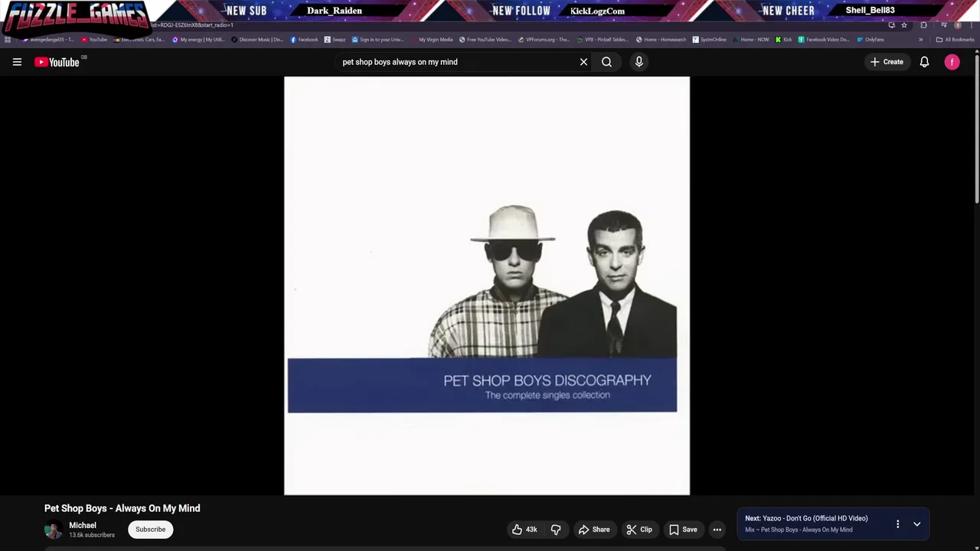Open the SystmOnline bookmark
The height and width of the screenshot is (551, 980).
tap(709, 40)
